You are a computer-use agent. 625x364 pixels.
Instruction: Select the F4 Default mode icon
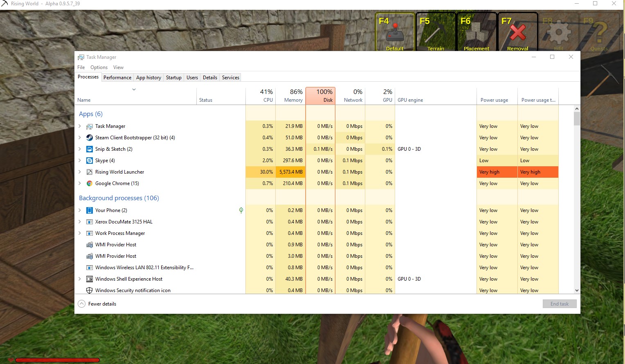395,32
